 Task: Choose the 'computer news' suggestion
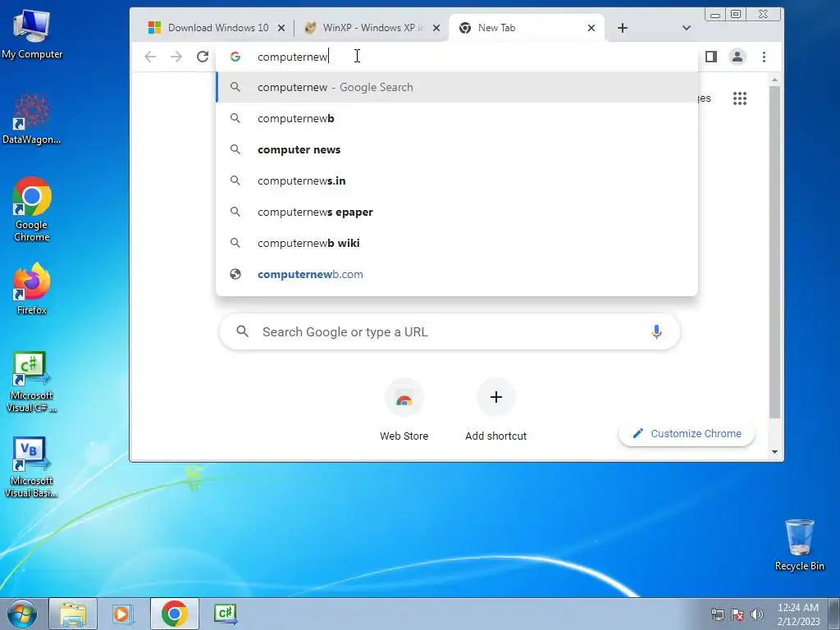pos(457,149)
